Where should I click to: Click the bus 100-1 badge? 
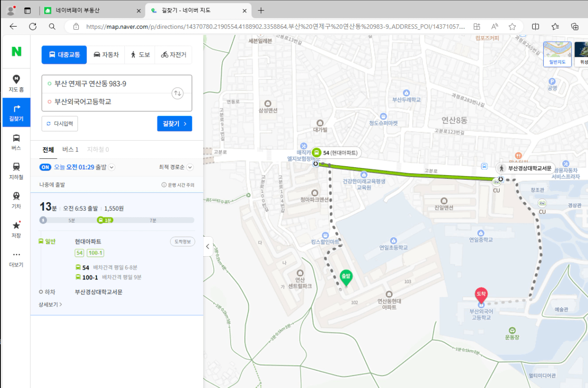pyautogui.click(x=96, y=253)
